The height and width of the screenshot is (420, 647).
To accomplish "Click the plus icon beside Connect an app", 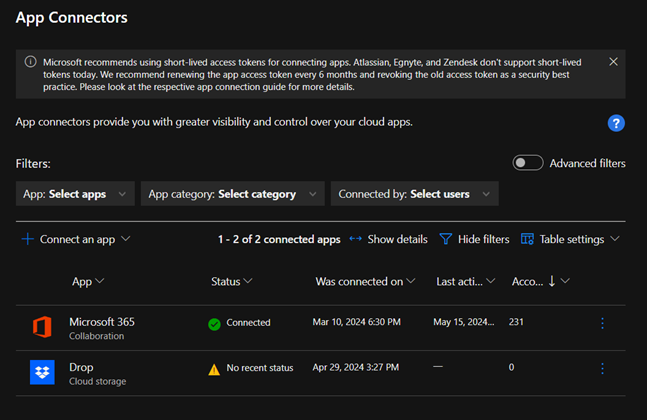I will tap(27, 239).
